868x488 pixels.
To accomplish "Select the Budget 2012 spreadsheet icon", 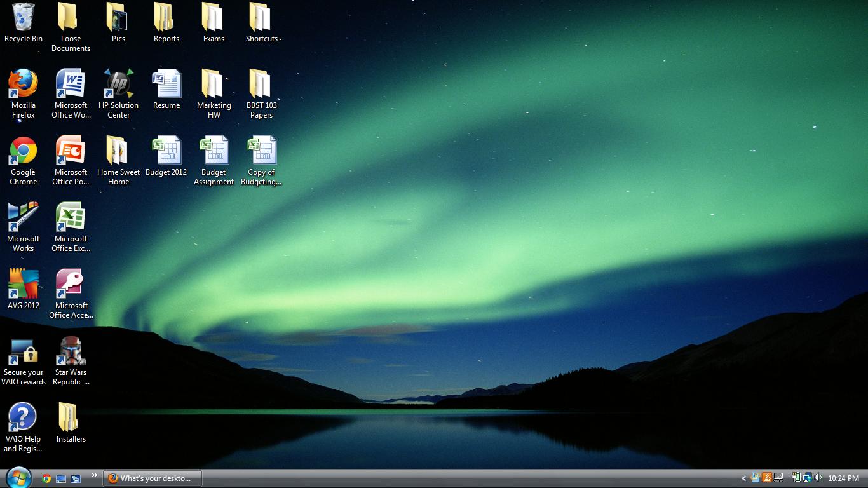I will click(166, 156).
